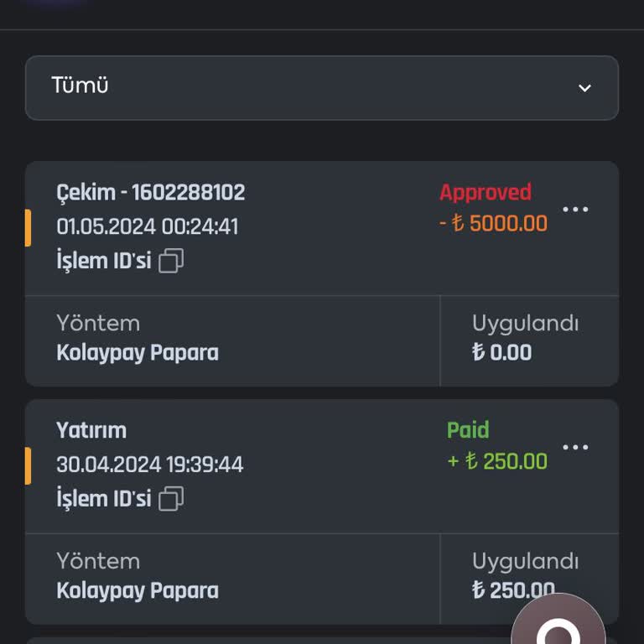Copy the İşlem ID of the Çekim transaction
Viewport: 644px width, 644px height.
(171, 261)
